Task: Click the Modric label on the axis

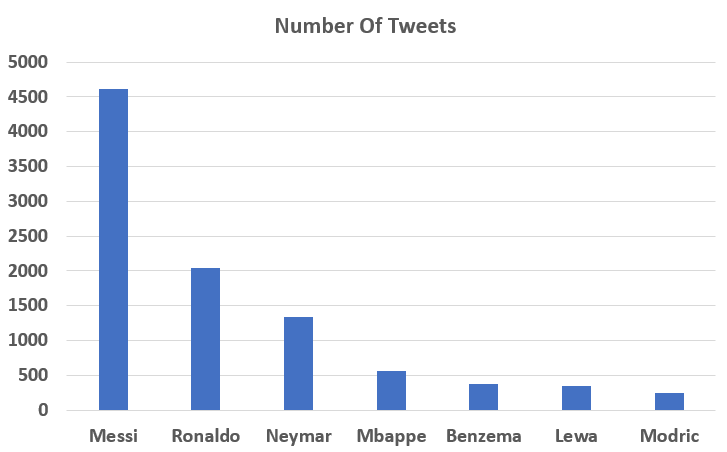Action: pyautogui.click(x=669, y=436)
